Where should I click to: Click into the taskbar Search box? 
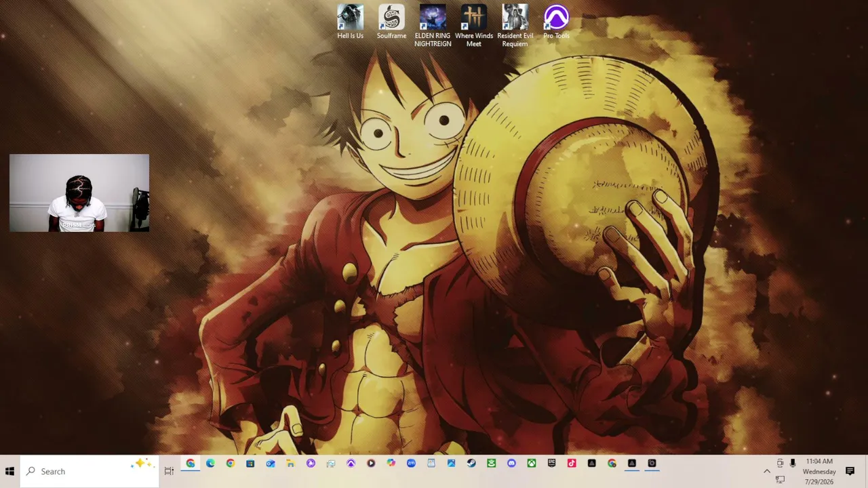[90, 471]
